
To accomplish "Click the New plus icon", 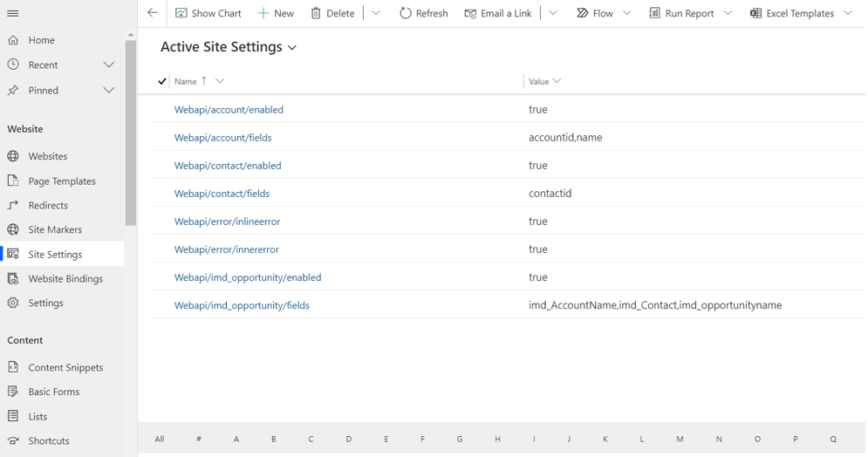I will pos(263,13).
